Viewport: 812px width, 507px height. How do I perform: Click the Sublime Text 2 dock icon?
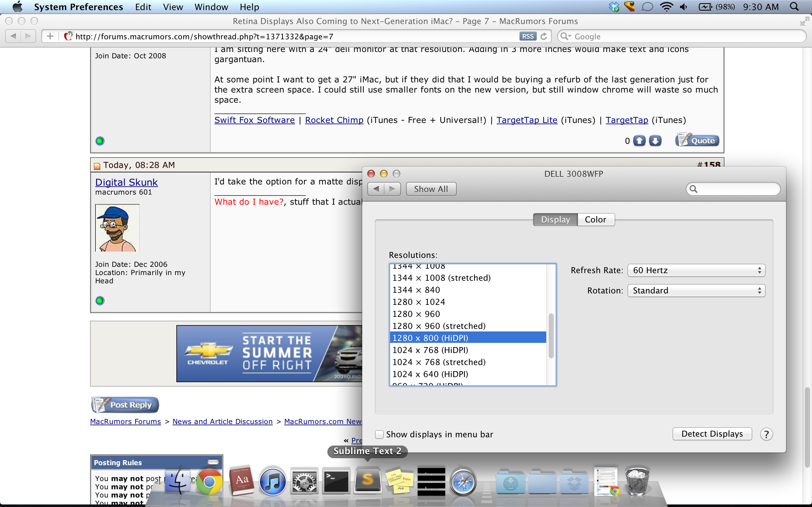coord(368,481)
